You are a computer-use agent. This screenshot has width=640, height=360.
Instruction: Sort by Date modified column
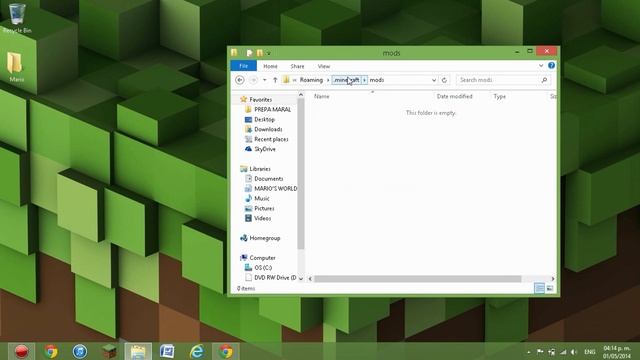[x=454, y=96]
